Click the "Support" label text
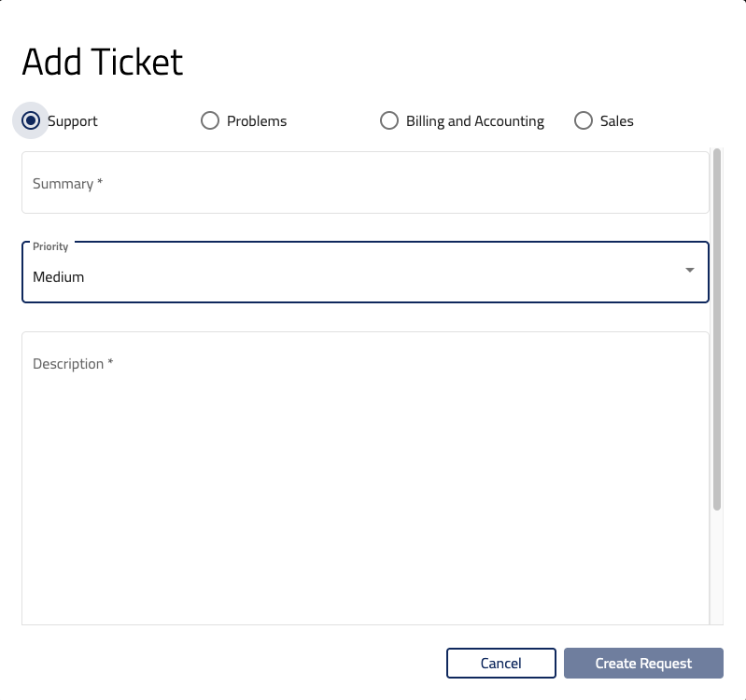 [73, 121]
